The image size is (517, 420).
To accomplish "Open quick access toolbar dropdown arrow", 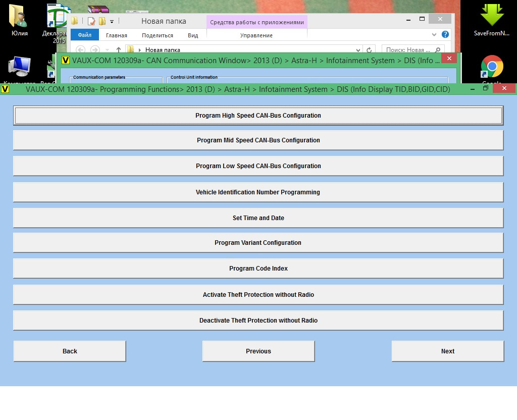I will [x=112, y=22].
